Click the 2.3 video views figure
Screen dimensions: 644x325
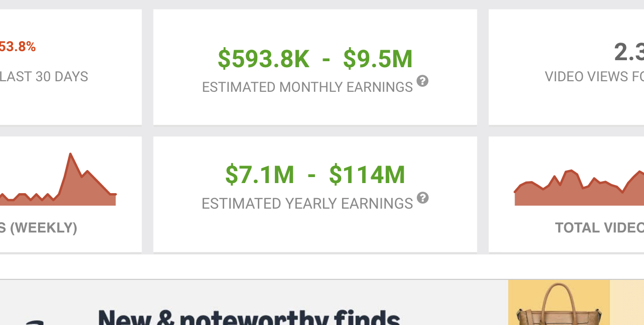point(629,52)
